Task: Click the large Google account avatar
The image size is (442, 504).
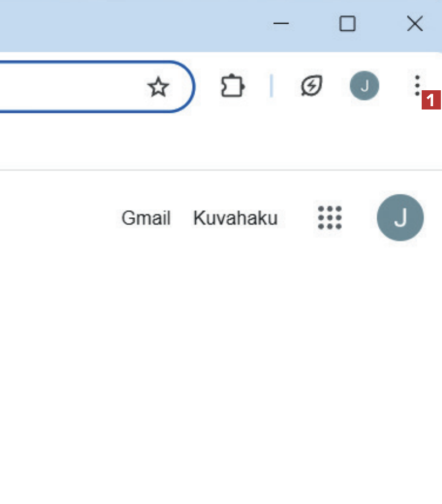Action: (x=400, y=218)
